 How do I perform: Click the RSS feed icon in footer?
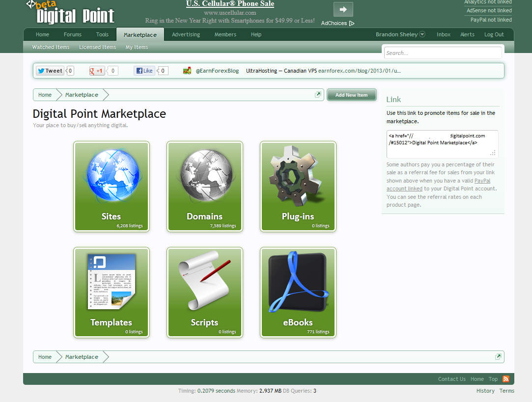506,379
